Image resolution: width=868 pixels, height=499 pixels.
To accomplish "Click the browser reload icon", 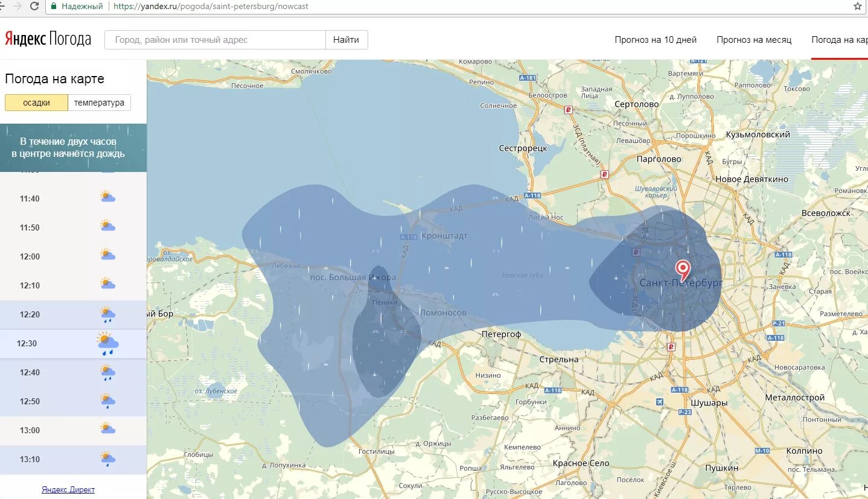I will tap(34, 6).
